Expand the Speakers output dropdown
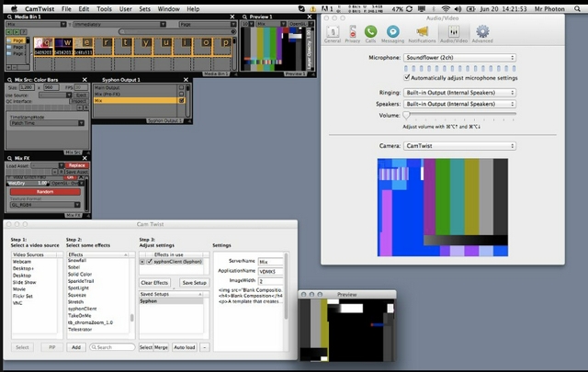The image size is (588, 372). point(459,105)
